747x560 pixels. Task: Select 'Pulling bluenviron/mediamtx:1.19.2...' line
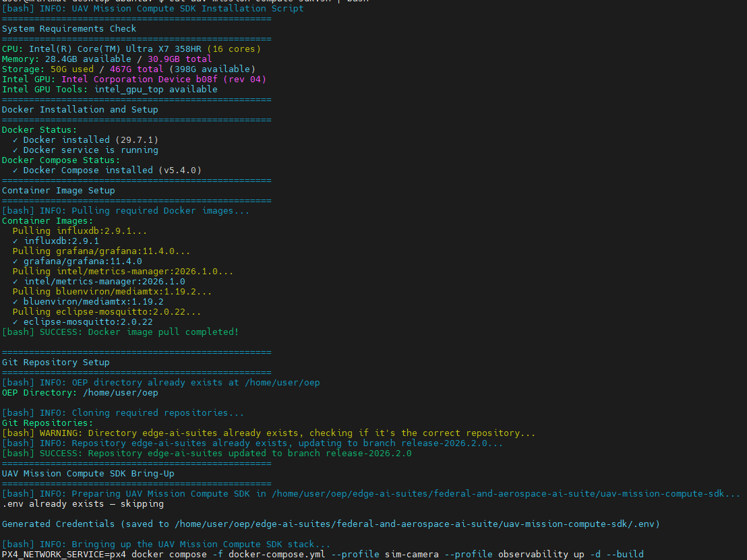pyautogui.click(x=112, y=292)
